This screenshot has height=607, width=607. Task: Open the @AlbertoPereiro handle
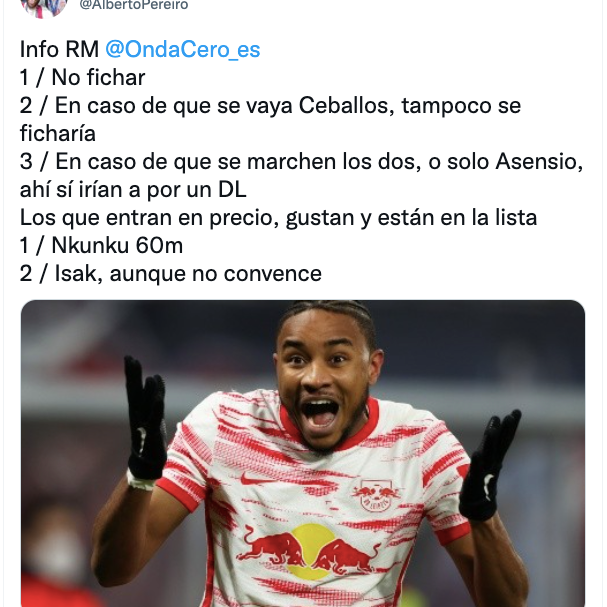coord(134,5)
